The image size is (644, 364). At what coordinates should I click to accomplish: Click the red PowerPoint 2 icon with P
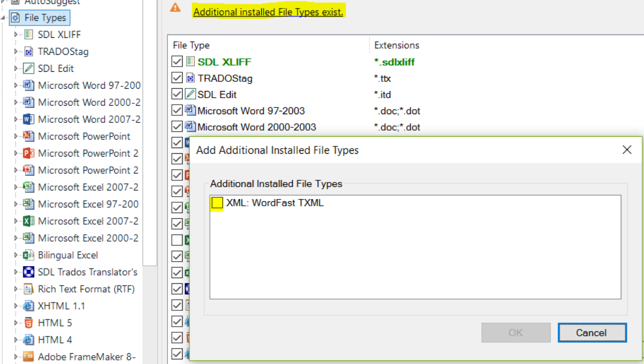pos(28,153)
